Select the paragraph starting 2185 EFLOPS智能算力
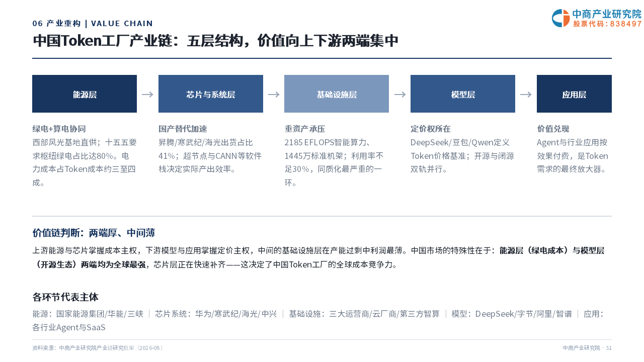The width and height of the screenshot is (644, 362). [334, 162]
